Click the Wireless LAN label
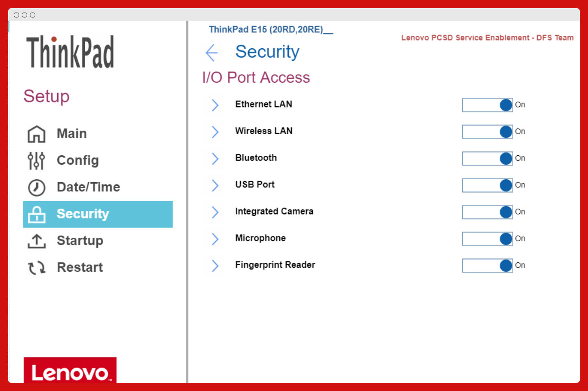Image resolution: width=588 pixels, height=391 pixels. pos(264,131)
